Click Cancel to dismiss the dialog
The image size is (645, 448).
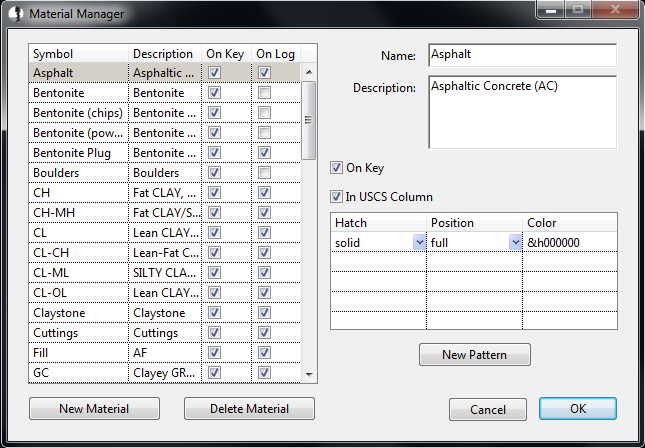point(488,409)
